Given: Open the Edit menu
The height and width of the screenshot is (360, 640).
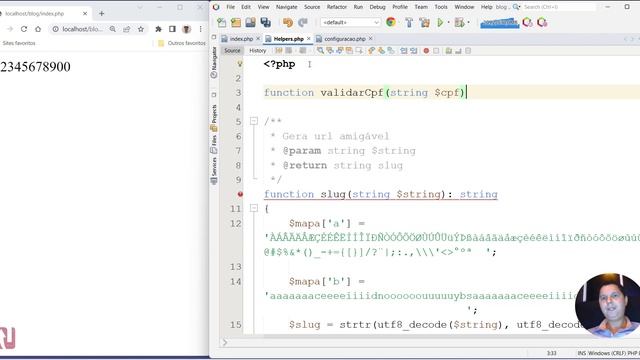Looking at the screenshot, I should point(246,7).
